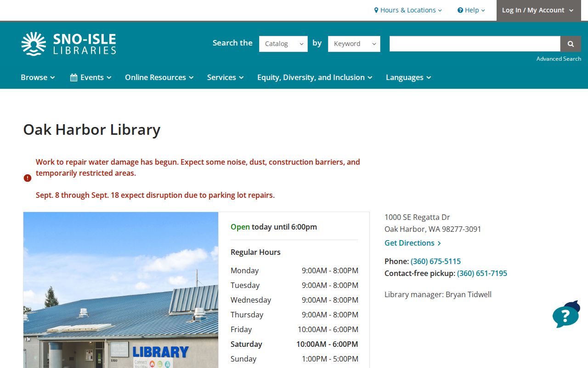The height and width of the screenshot is (368, 588).
Task: Open the Keyword search type dropdown
Action: pyautogui.click(x=354, y=44)
